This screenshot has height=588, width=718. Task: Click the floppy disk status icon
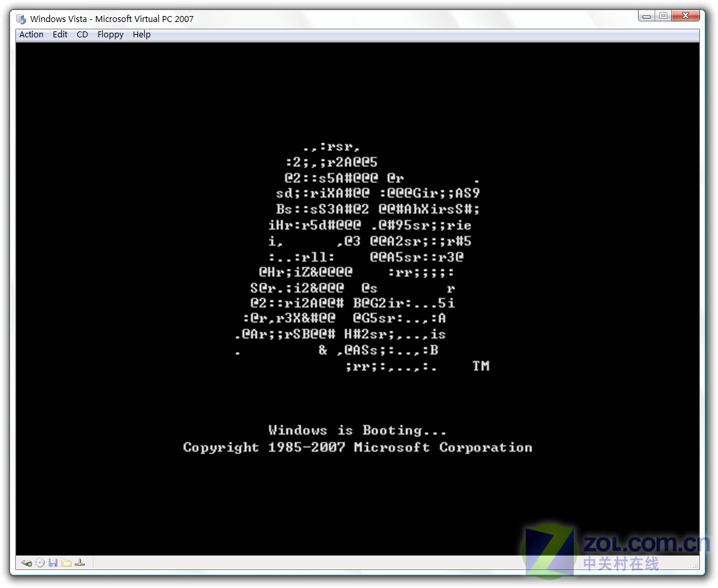click(53, 563)
